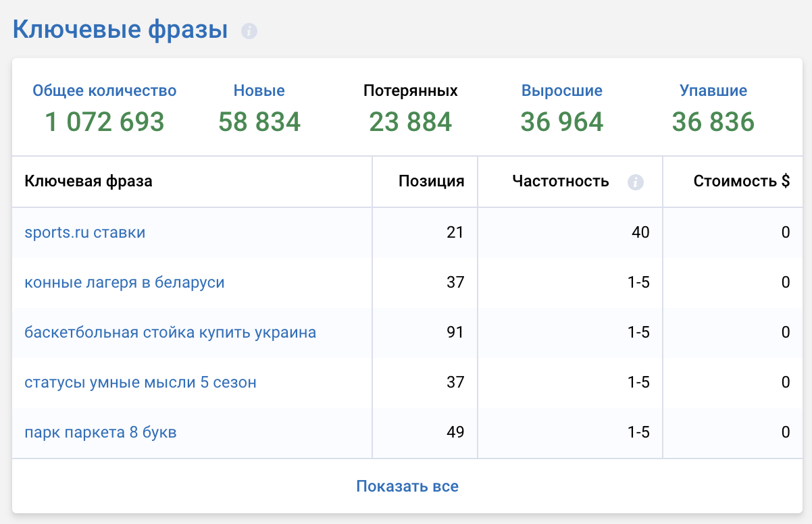Click cost 0 in sports.ru ставки row
The width and height of the screenshot is (812, 524).
click(x=786, y=232)
